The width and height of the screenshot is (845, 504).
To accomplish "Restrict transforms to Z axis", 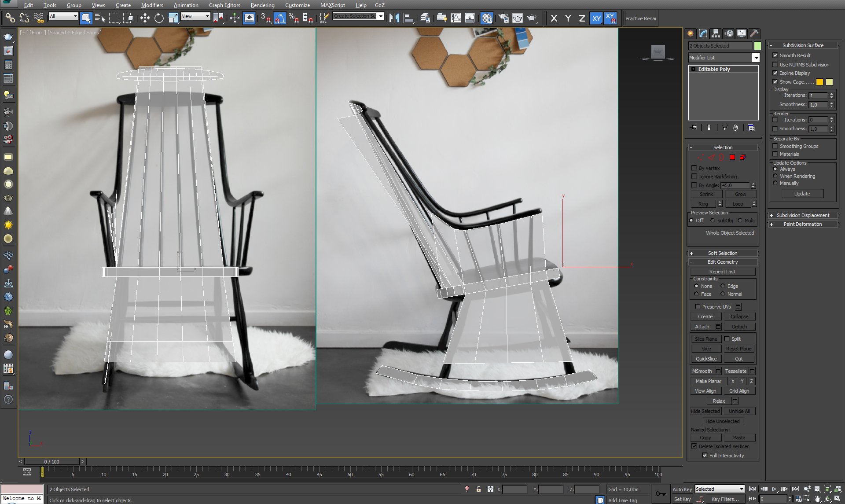I will click(582, 18).
